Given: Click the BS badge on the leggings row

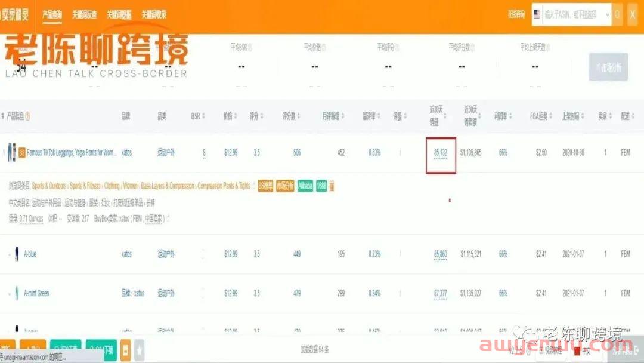Looking at the screenshot, I should tap(22, 153).
